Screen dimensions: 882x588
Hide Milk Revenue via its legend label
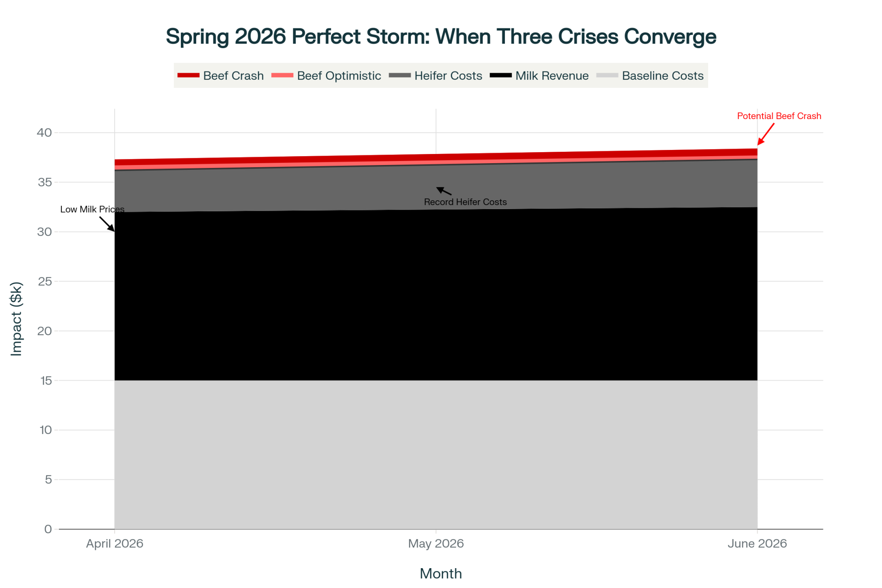(552, 76)
